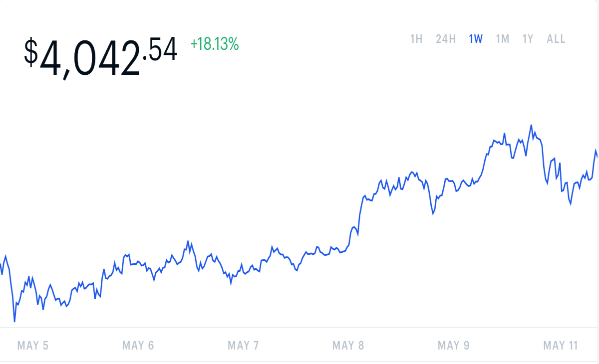599x364 pixels.
Task: Select the active 1W range tab
Action: coord(476,39)
